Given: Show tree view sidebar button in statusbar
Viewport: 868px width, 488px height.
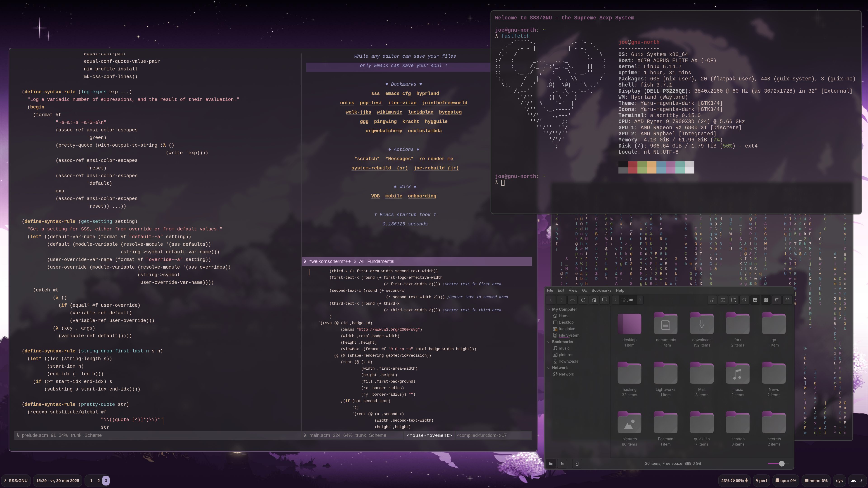Looking at the screenshot, I should click(x=562, y=463).
